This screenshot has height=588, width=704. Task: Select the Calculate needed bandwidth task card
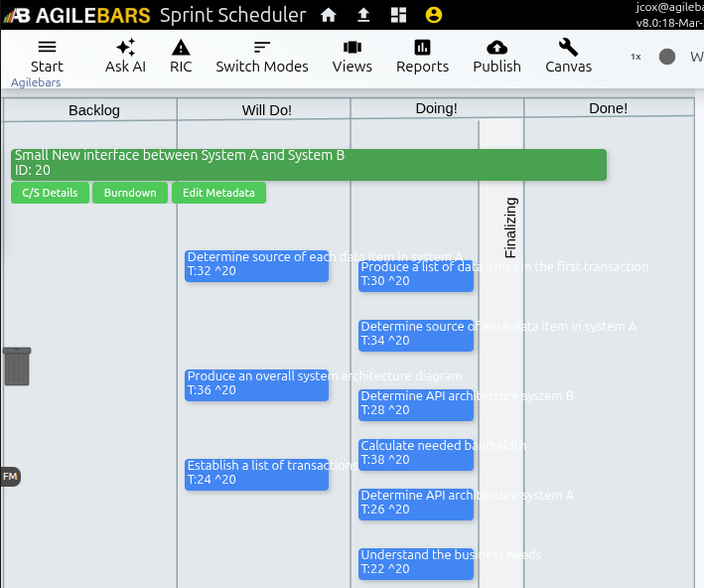tap(415, 453)
